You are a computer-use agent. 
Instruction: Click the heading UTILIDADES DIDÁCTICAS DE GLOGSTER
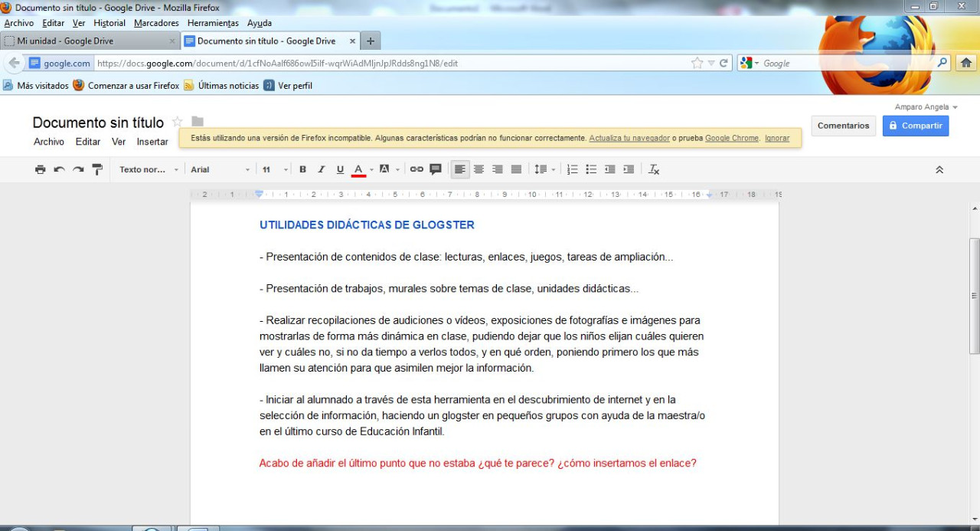click(367, 225)
